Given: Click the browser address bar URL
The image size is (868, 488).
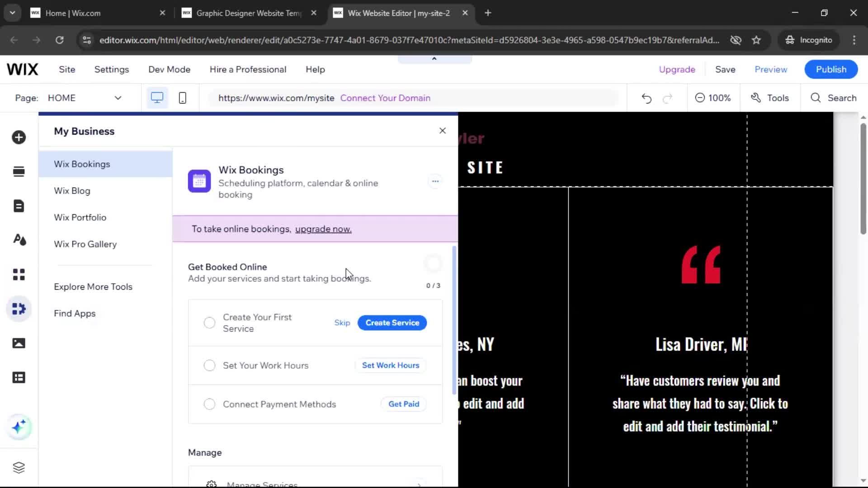Looking at the screenshot, I should pyautogui.click(x=409, y=40).
